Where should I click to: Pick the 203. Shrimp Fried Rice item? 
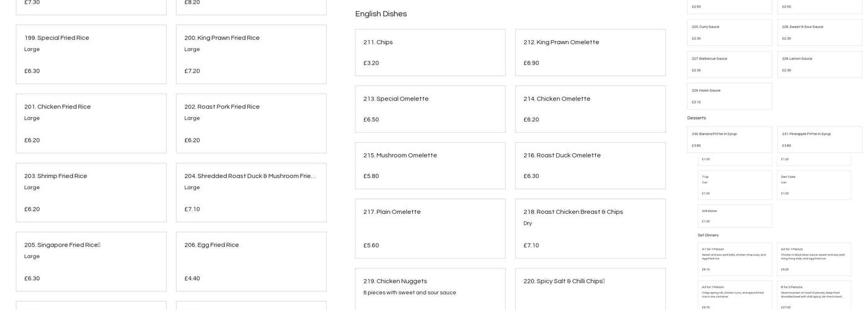click(x=91, y=193)
